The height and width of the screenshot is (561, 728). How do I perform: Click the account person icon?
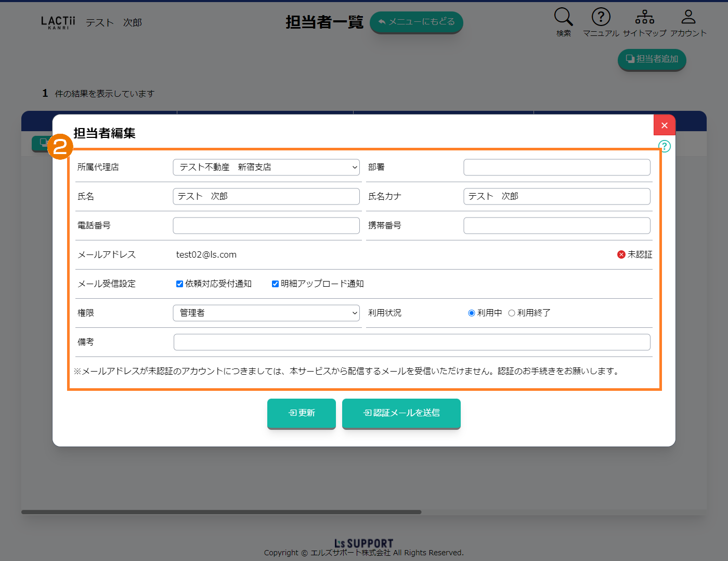pos(688,17)
